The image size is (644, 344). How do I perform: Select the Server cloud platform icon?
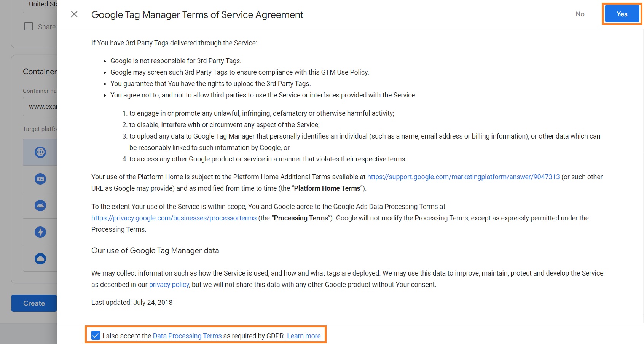point(40,258)
